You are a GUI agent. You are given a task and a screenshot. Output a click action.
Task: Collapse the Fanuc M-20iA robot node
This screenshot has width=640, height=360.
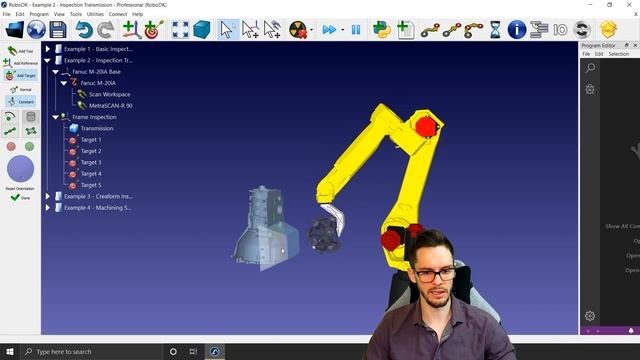64,83
